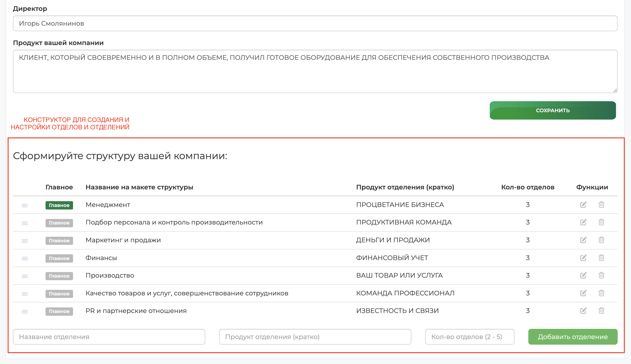Select Качество товаров и услуг name text
This screenshot has height=364, width=631.
187,293
